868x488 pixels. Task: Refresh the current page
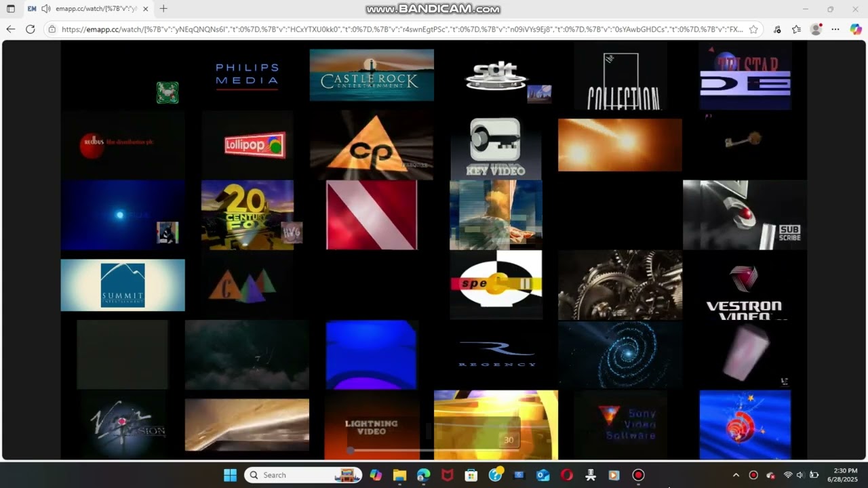(x=30, y=29)
